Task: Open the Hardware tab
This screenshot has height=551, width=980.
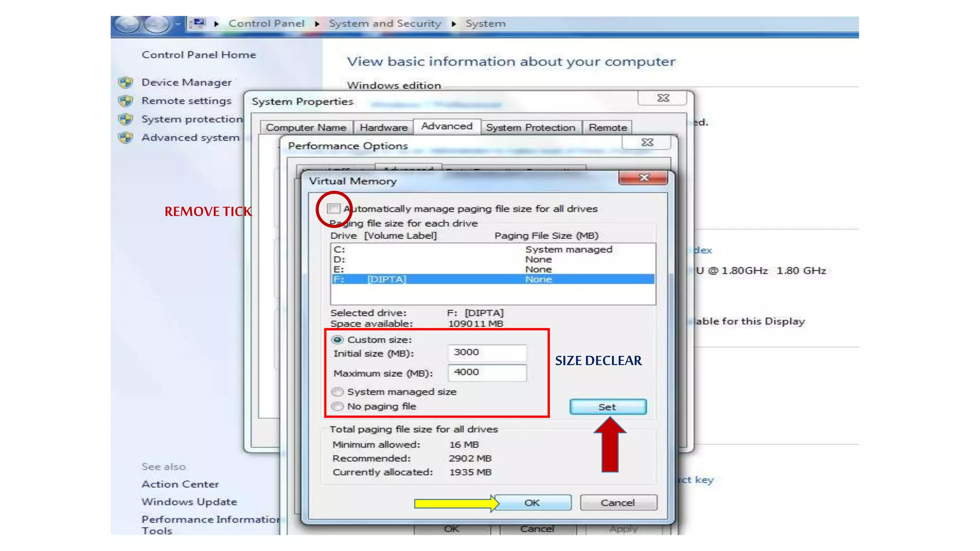Action: click(x=384, y=128)
